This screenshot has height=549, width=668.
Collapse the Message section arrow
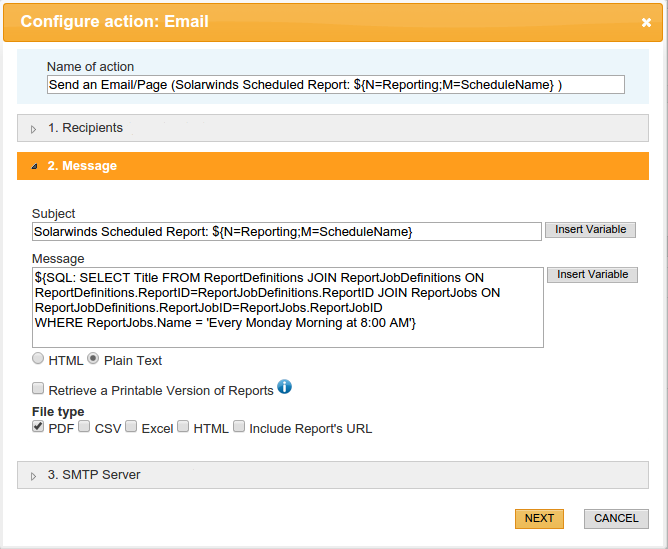35,167
